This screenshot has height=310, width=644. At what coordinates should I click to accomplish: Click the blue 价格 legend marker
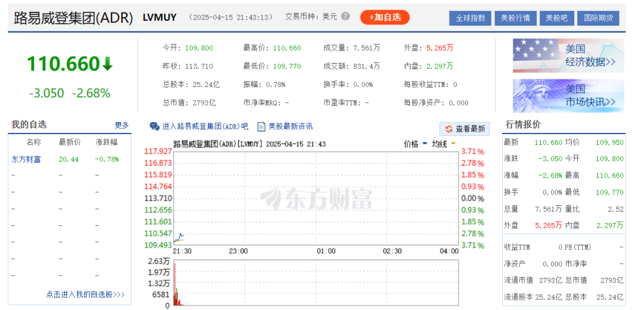(423, 144)
